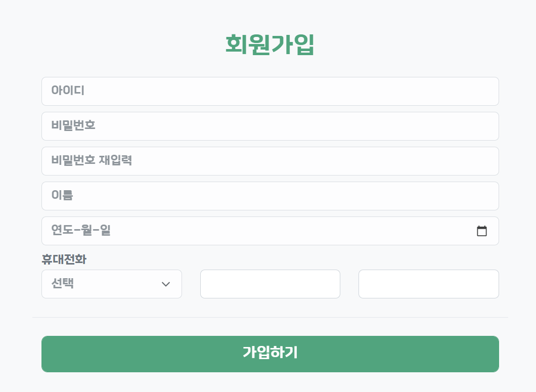Submit the form via the green 가입하기 button
Viewport: 536px width, 392px height.
[x=270, y=354]
